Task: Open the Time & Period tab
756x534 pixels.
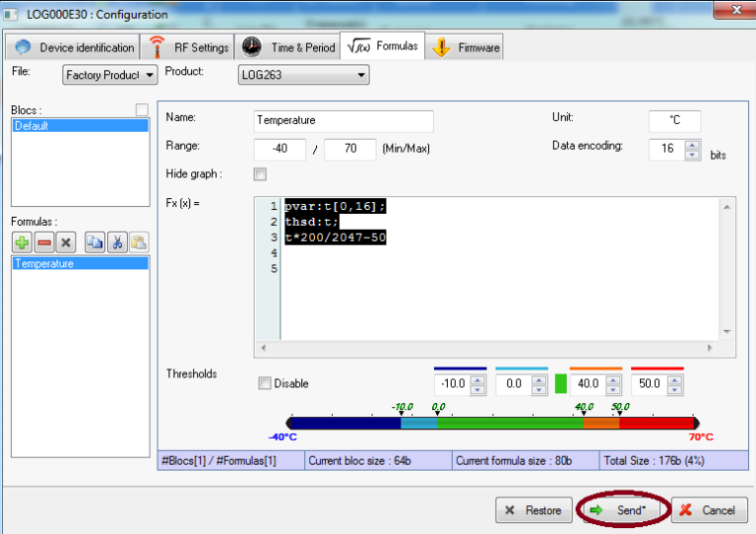Action: (x=287, y=46)
